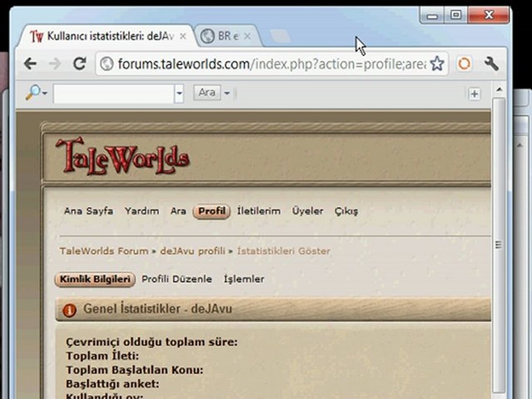The width and height of the screenshot is (532, 399).
Task: Click the search-provider dropdown arrow by magnifier
Action: pos(45,93)
